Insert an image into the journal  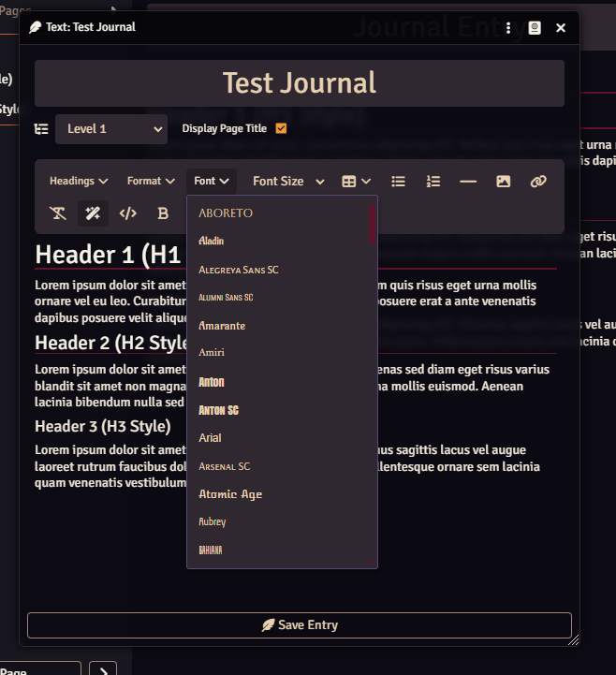[x=504, y=182]
